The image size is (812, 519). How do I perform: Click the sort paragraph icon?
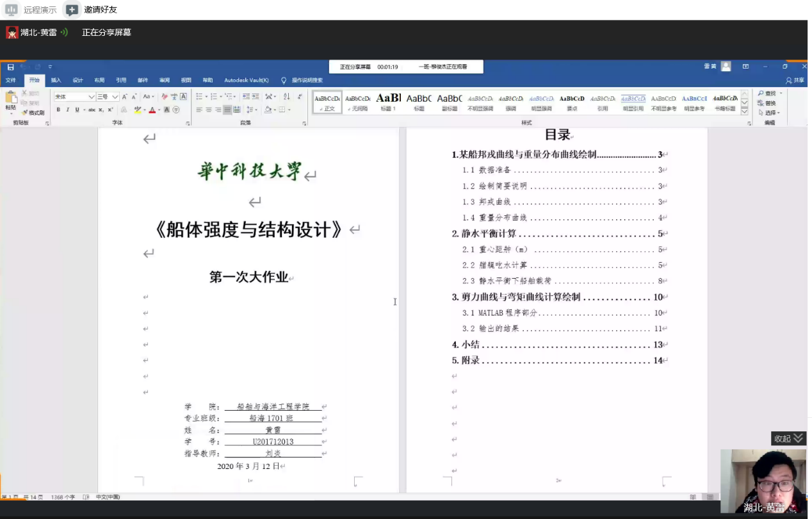tap(286, 97)
